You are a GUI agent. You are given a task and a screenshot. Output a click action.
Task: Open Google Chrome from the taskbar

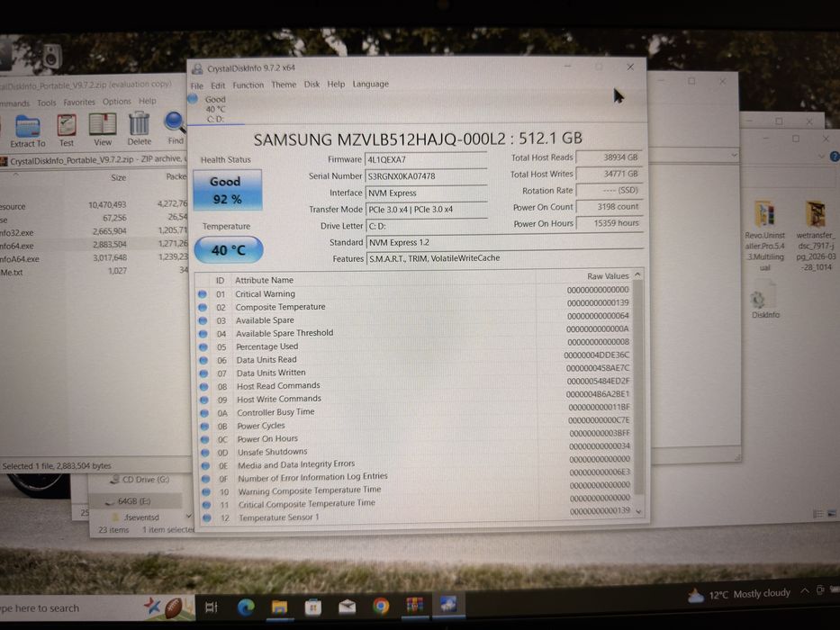(381, 606)
